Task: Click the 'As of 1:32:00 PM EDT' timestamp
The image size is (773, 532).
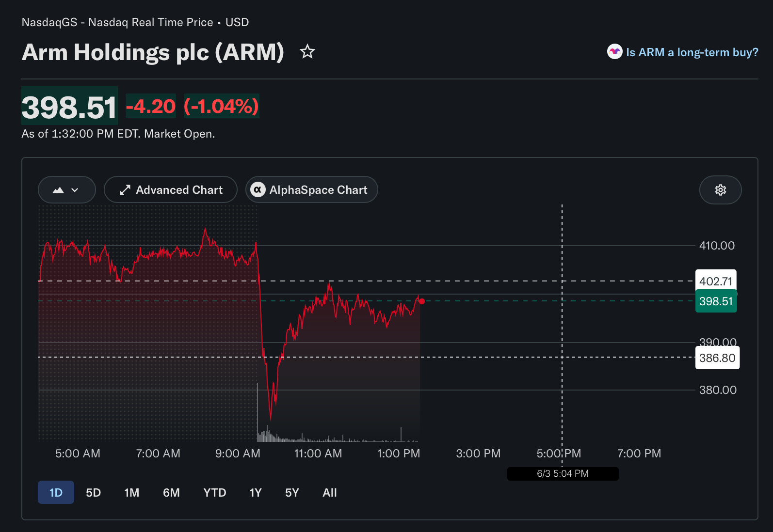Action: pyautogui.click(x=118, y=134)
